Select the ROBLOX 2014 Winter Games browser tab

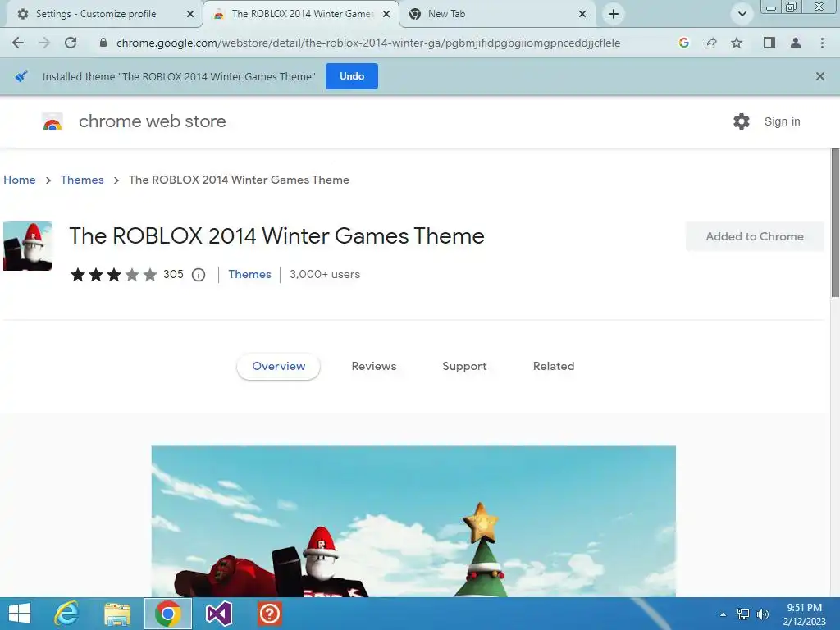301,14
